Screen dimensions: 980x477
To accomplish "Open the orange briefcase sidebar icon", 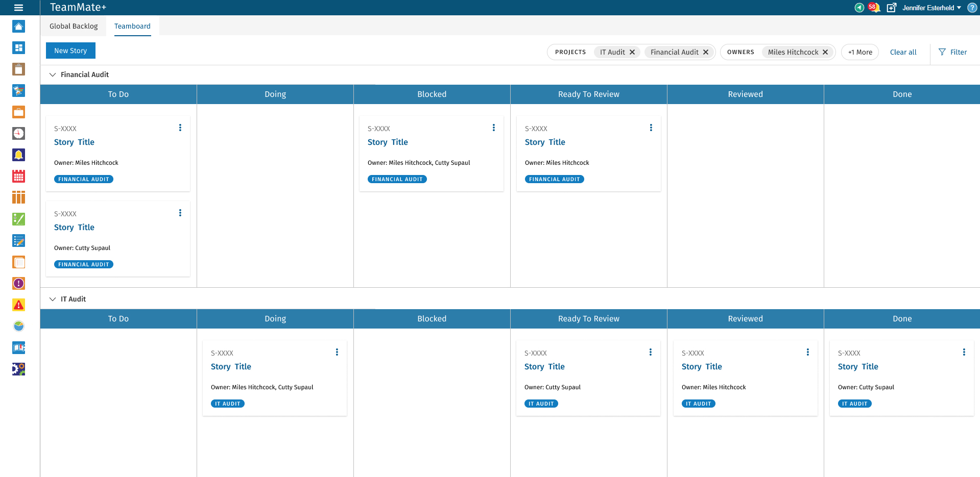I will (19, 112).
